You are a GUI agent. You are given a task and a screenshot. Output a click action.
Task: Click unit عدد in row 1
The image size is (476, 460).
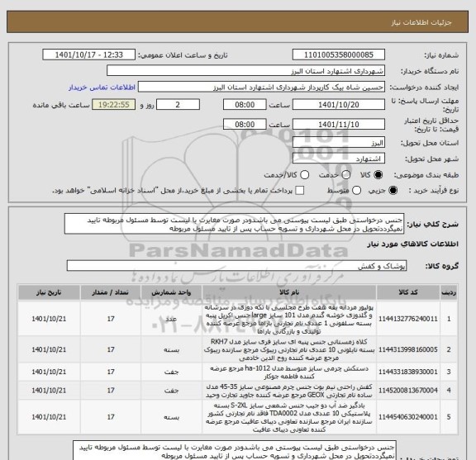coord(171,319)
